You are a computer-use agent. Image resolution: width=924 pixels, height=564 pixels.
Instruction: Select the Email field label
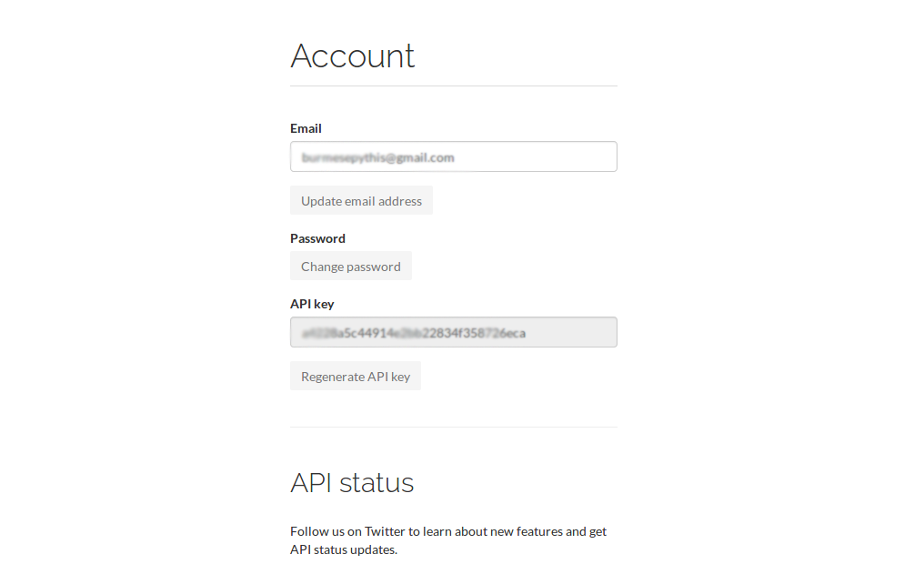(306, 128)
